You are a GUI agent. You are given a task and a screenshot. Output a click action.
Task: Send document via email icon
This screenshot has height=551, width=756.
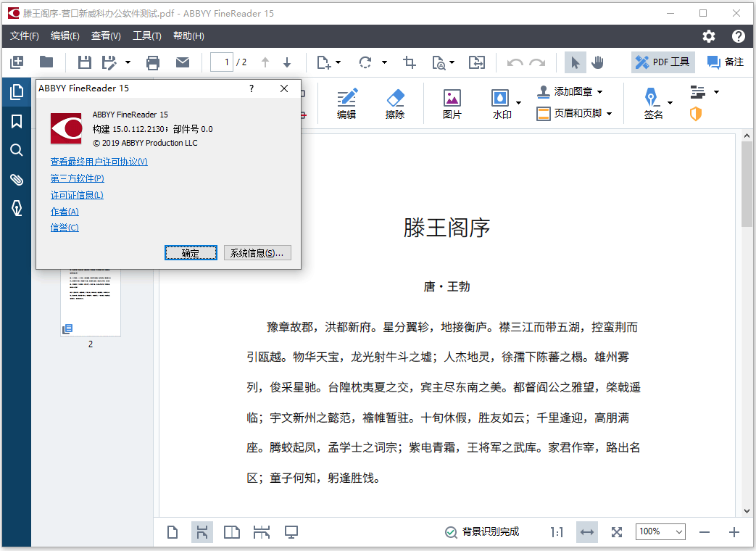coord(183,62)
